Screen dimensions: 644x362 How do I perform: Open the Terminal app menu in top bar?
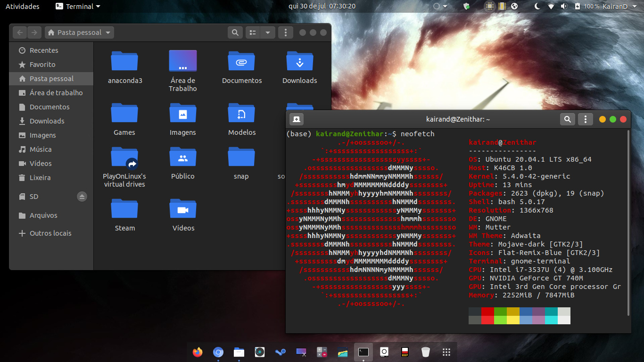tap(78, 6)
